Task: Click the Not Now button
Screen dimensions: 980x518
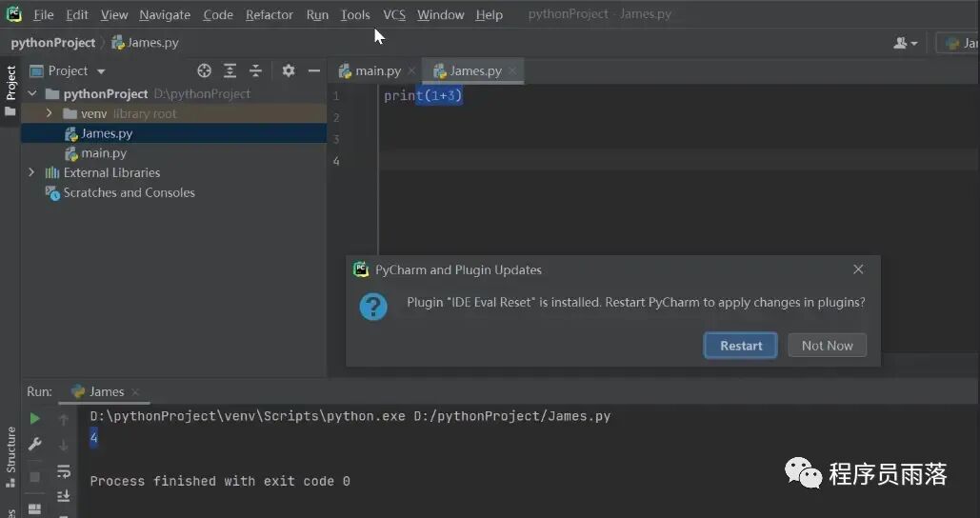Action: pyautogui.click(x=827, y=346)
